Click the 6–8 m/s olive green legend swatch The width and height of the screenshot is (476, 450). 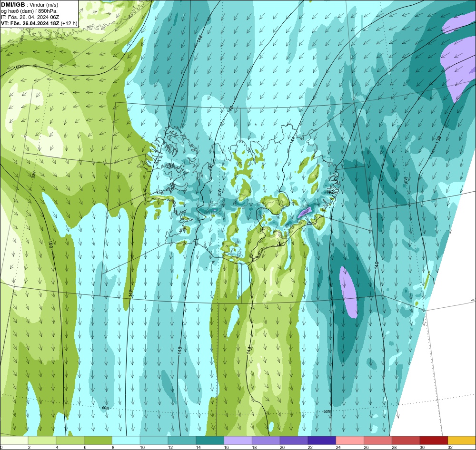tap(98, 440)
